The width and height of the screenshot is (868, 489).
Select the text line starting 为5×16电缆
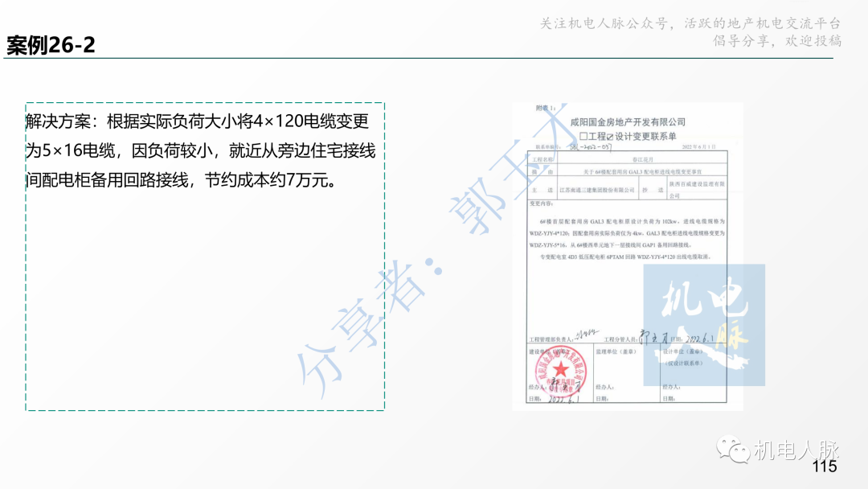[x=201, y=150]
